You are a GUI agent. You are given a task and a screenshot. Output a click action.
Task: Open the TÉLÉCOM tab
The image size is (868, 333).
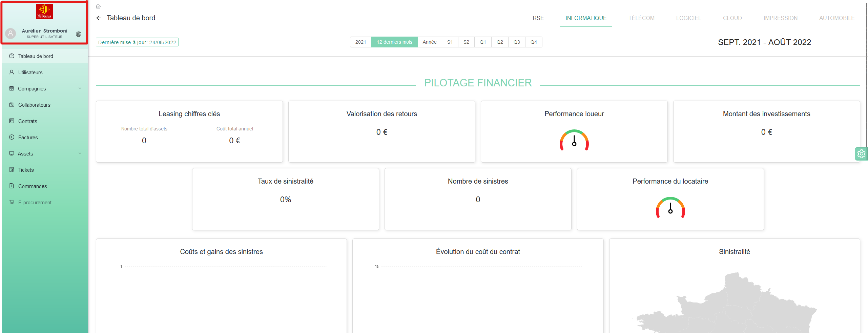641,18
